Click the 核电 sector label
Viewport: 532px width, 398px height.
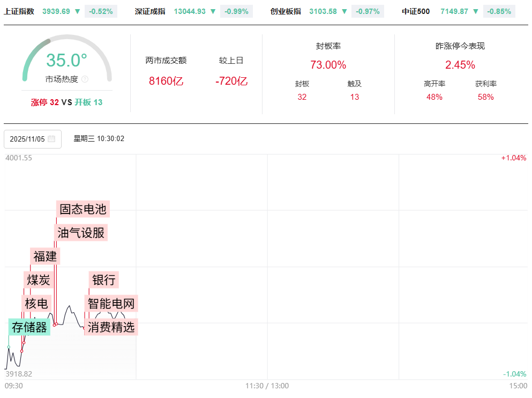[x=36, y=304]
